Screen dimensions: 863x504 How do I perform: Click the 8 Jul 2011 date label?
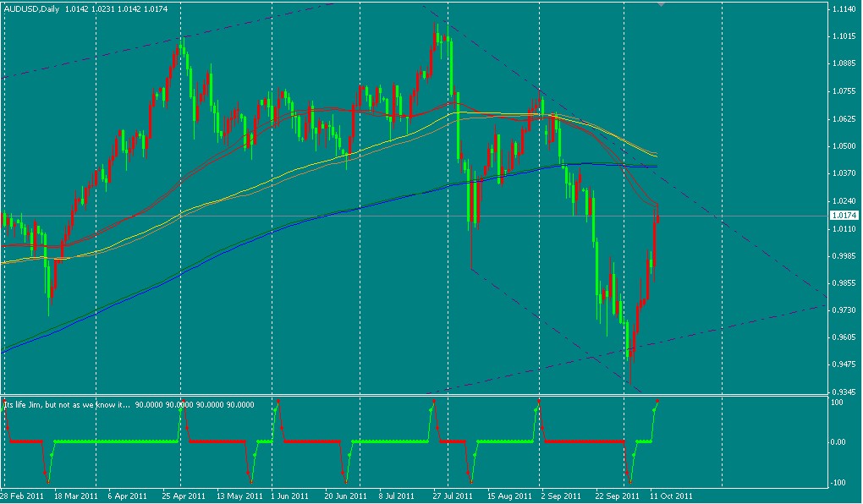pyautogui.click(x=397, y=496)
